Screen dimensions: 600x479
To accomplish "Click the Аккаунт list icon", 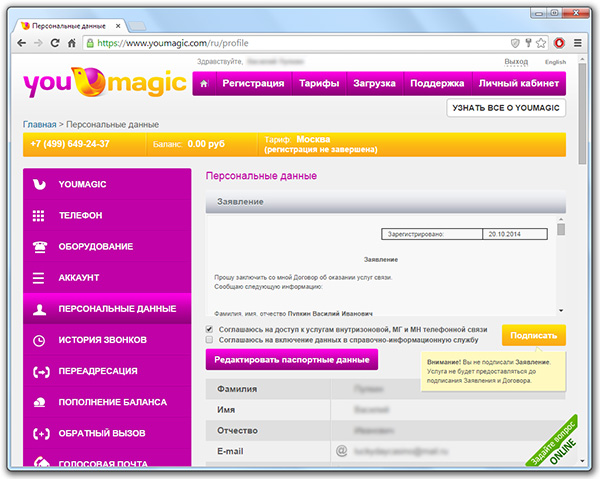I will (39, 277).
